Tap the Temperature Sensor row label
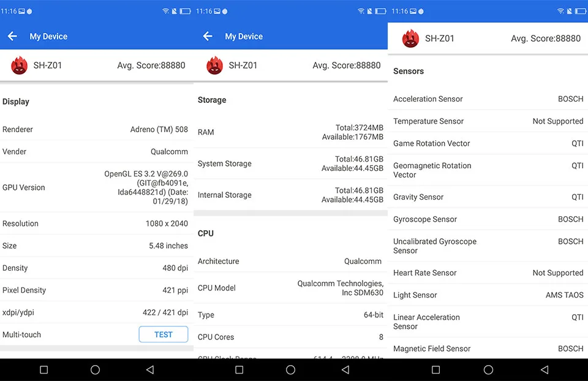Screen dimensions: 588x381 (428, 121)
